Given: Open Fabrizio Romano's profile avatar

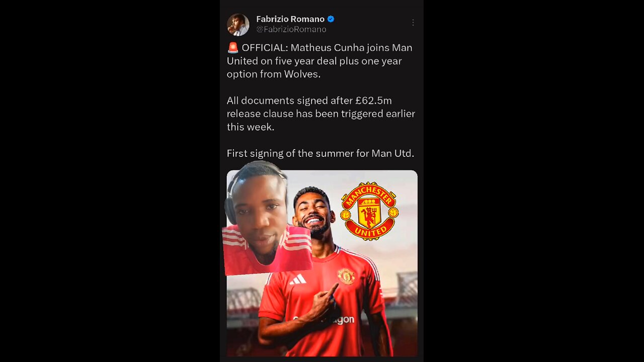Looking at the screenshot, I should coord(238,25).
